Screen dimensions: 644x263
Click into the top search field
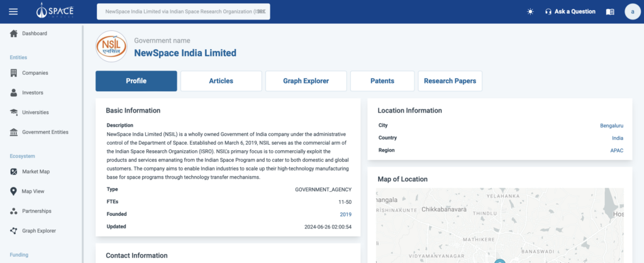click(183, 11)
